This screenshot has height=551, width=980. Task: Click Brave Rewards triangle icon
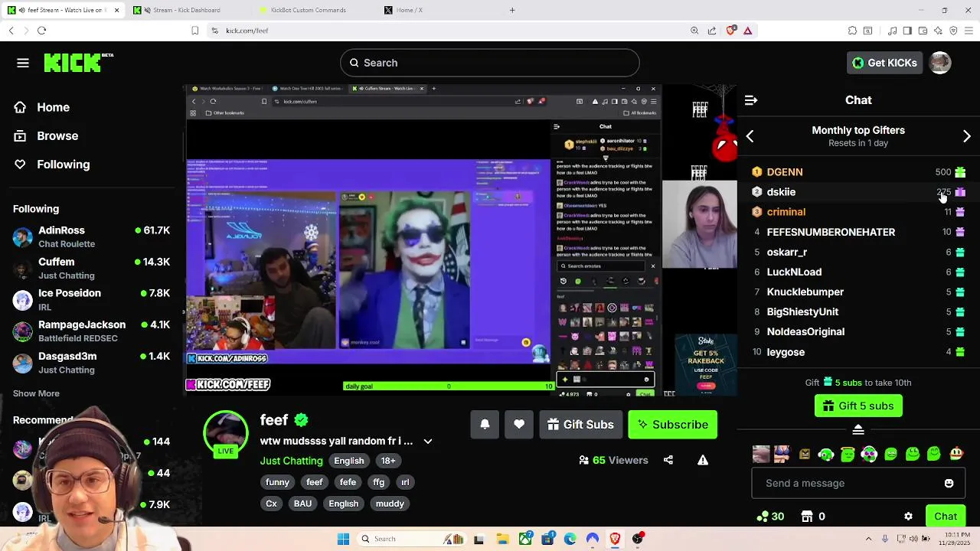pyautogui.click(x=748, y=31)
